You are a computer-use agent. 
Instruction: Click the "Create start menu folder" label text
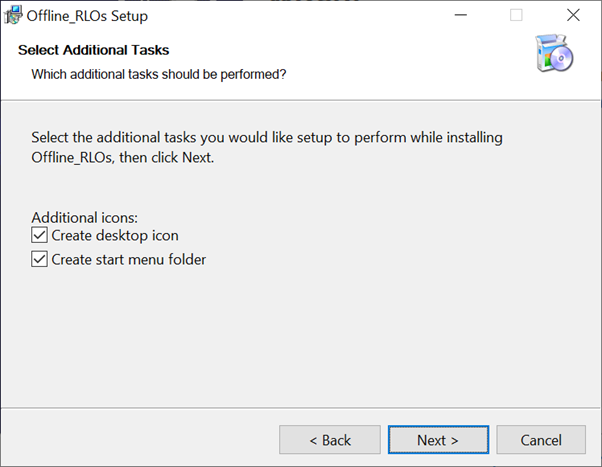coord(129,259)
